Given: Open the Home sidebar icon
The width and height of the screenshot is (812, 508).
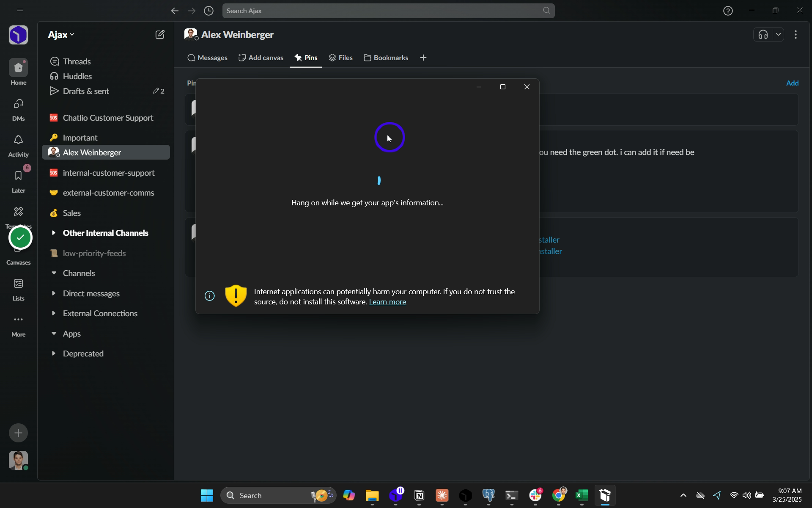Looking at the screenshot, I should pyautogui.click(x=18, y=68).
